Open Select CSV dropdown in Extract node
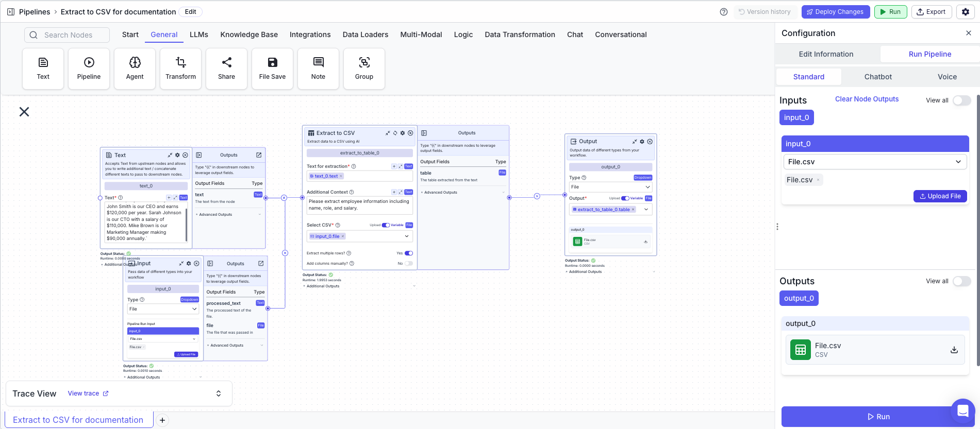This screenshot has height=429, width=980. [407, 236]
